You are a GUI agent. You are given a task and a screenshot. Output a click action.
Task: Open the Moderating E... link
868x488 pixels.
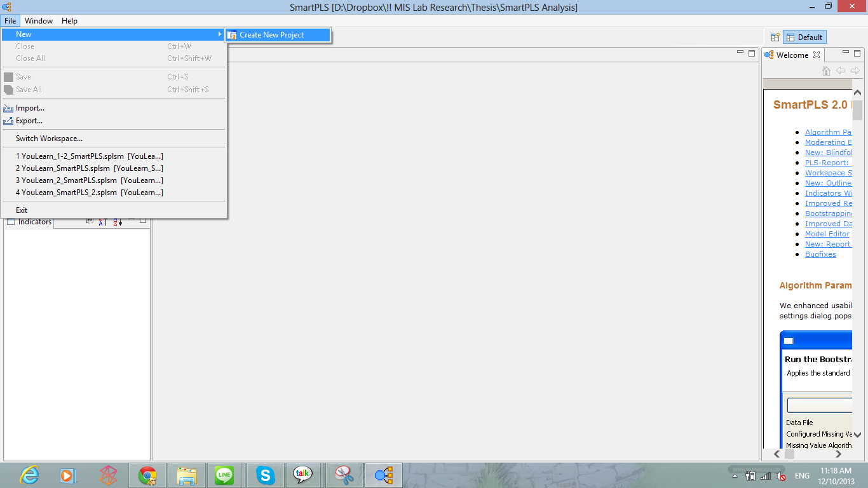click(x=828, y=142)
